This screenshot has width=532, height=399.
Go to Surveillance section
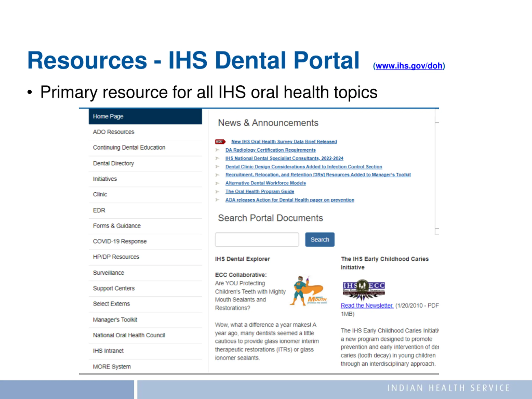coord(145,273)
